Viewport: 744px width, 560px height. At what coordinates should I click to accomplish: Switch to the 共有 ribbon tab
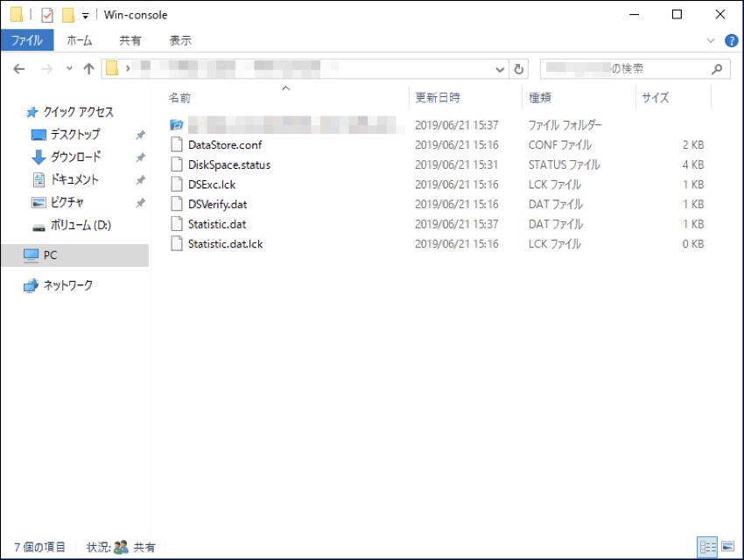coord(130,40)
